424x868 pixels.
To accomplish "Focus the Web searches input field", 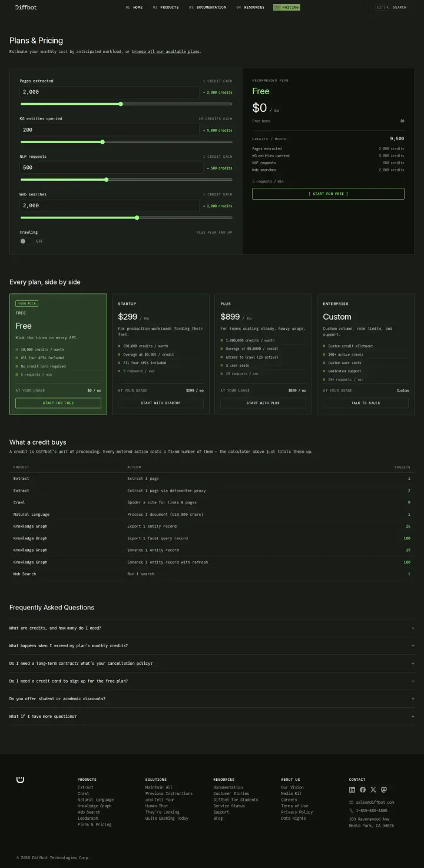I will coord(110,206).
